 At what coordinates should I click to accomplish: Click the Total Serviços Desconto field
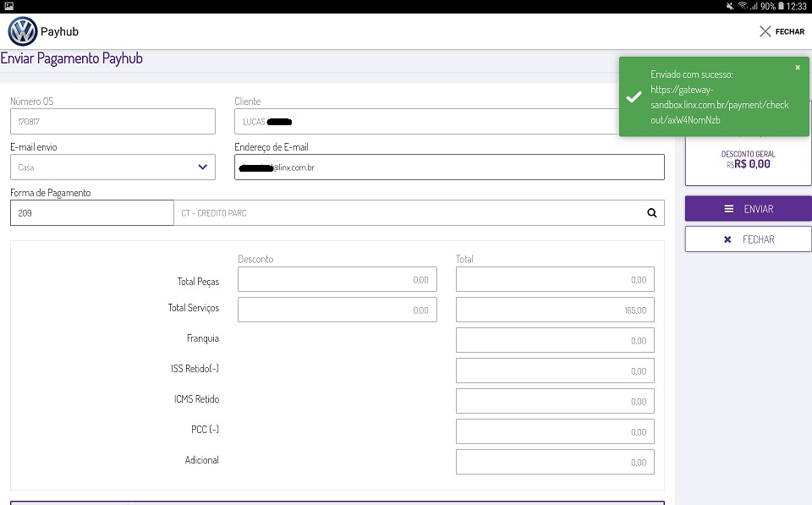[337, 310]
